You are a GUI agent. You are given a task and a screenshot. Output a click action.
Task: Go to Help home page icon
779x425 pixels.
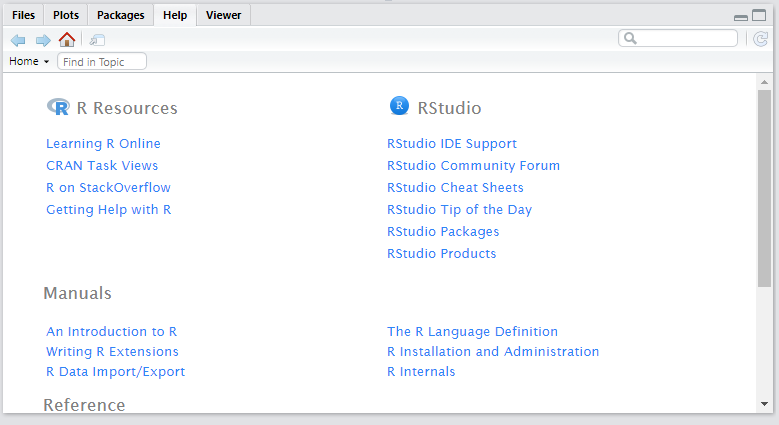click(x=67, y=40)
